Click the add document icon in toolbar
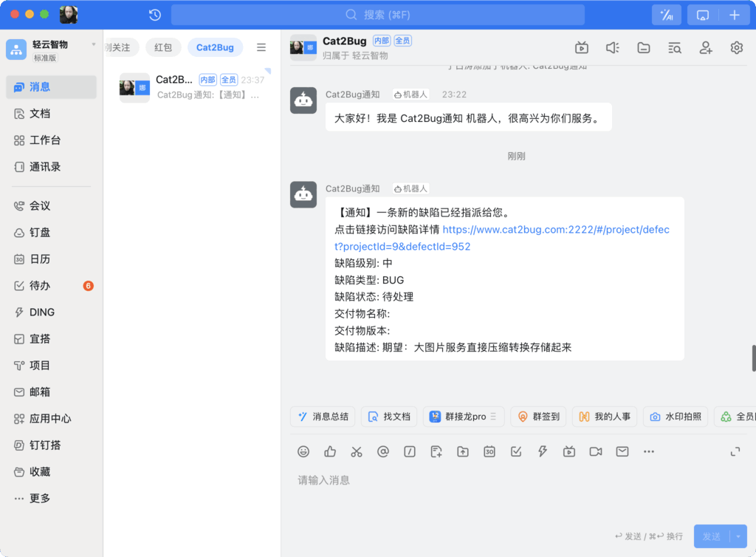This screenshot has width=756, height=557. pos(436,451)
